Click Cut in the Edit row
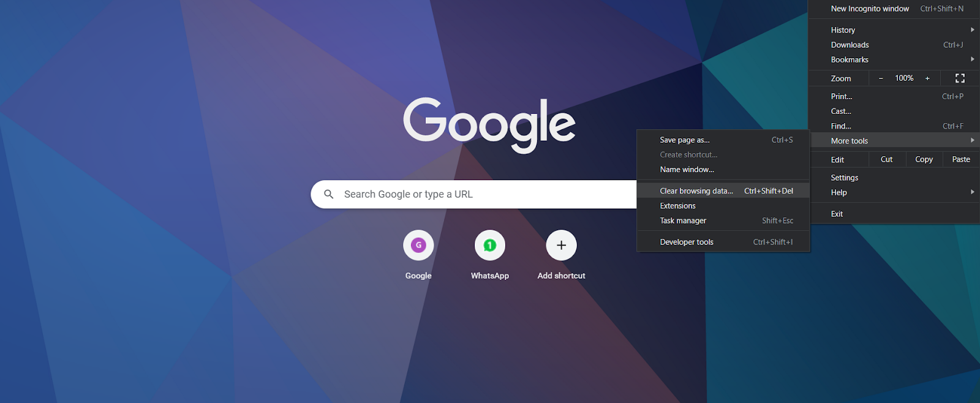Screen dimensions: 980x403 886,159
